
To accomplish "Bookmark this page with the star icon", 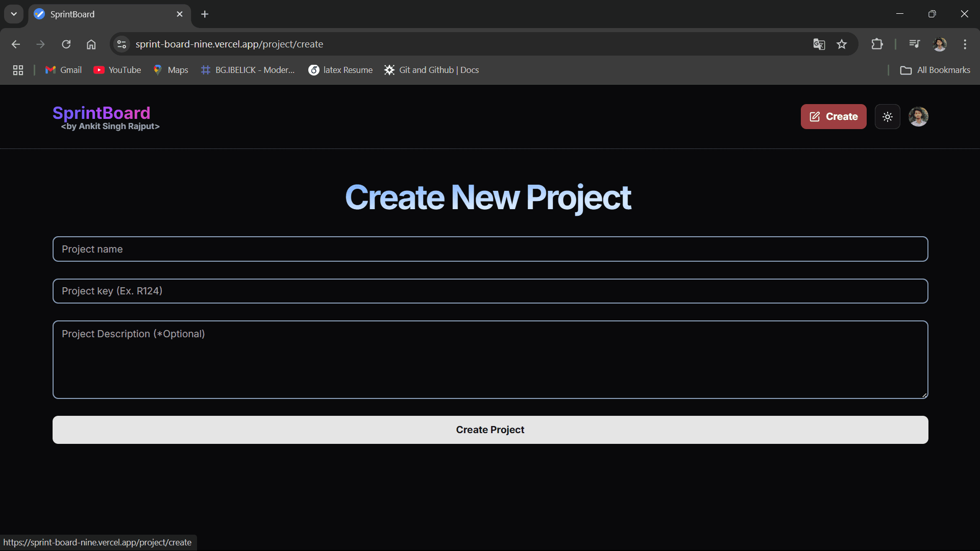I will (842, 44).
